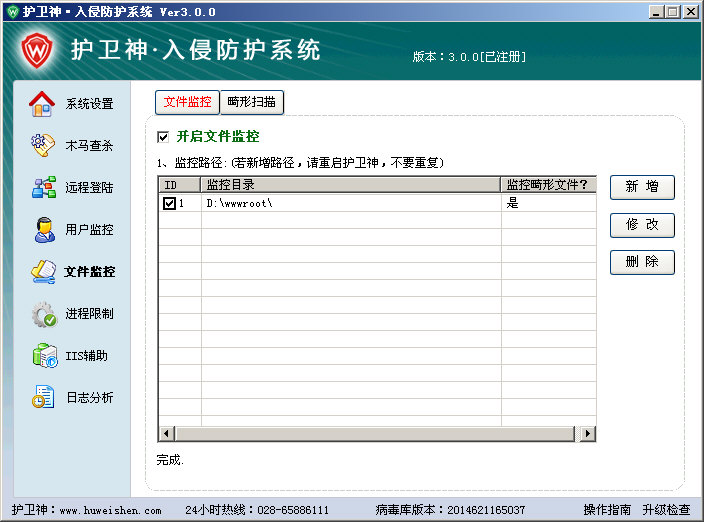The image size is (704, 522).
Task: Click the 日志分析 document clock icon
Action: (43, 397)
